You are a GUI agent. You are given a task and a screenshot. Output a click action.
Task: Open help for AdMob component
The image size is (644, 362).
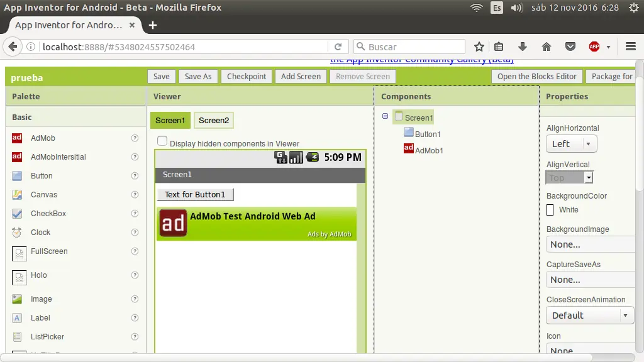135,138
